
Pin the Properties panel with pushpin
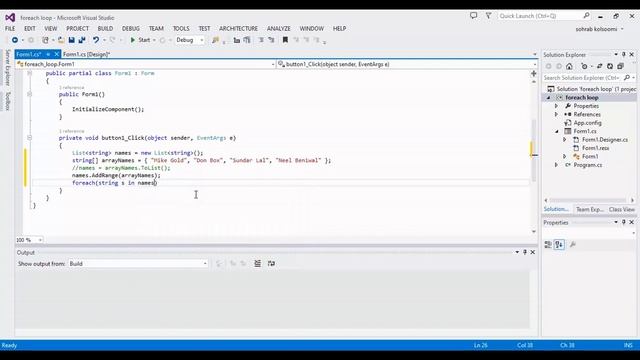624,222
